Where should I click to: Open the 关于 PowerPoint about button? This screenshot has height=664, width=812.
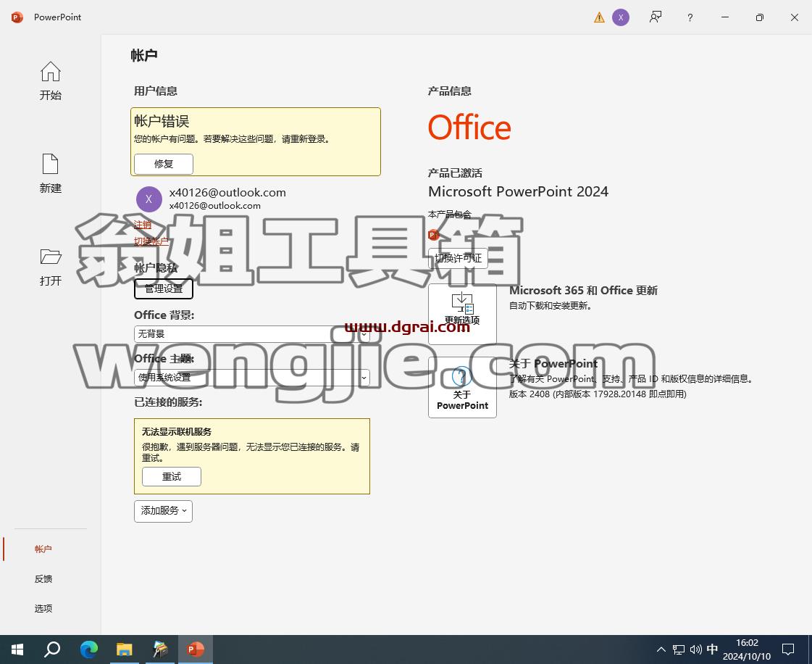tap(462, 387)
